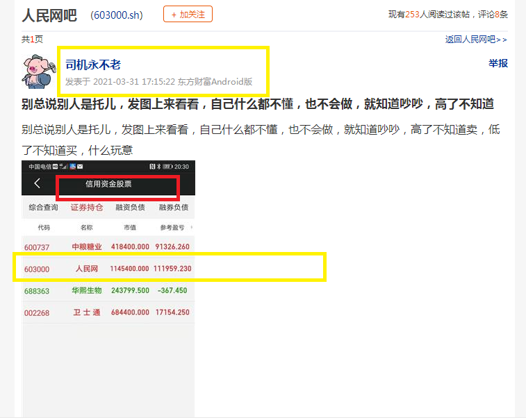Click loss value -367.450

point(172,291)
